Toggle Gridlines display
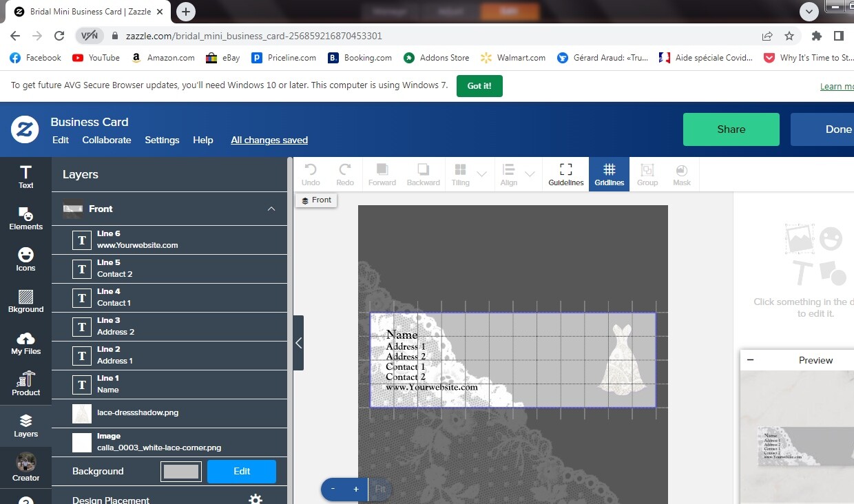 point(609,174)
